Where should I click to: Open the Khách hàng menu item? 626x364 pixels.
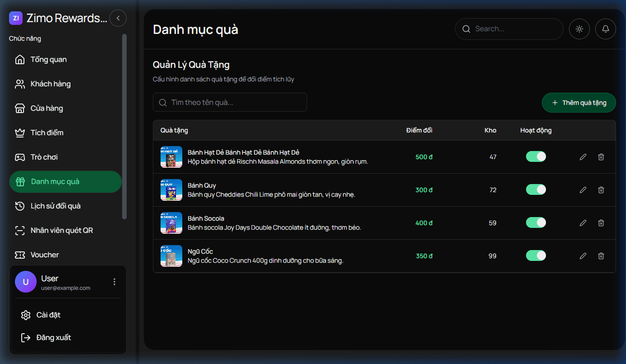(x=51, y=84)
